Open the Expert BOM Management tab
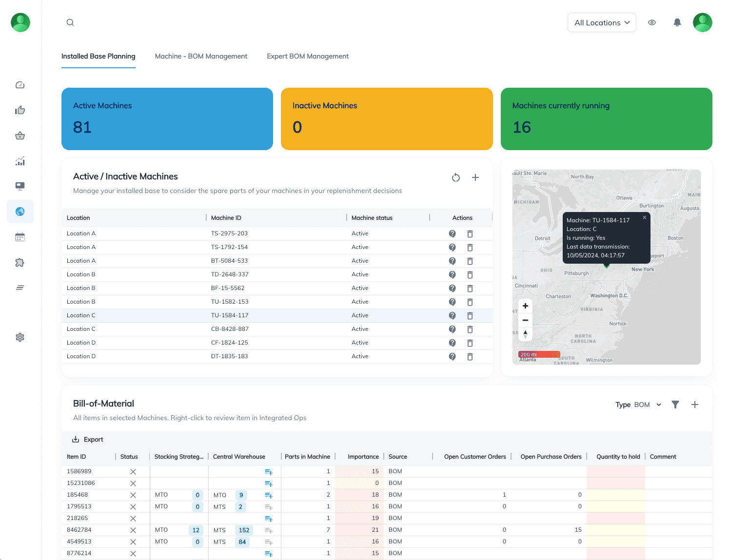 (x=308, y=57)
